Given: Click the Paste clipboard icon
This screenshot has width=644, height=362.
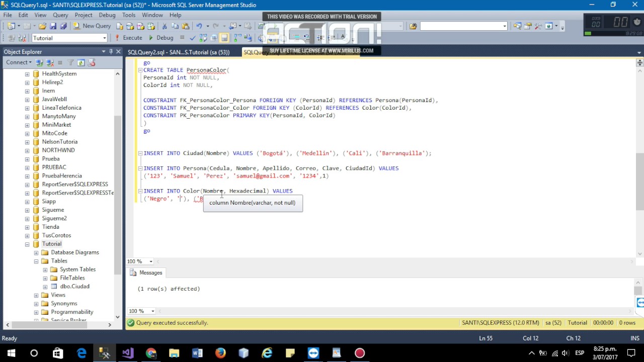Looking at the screenshot, I should [185, 26].
